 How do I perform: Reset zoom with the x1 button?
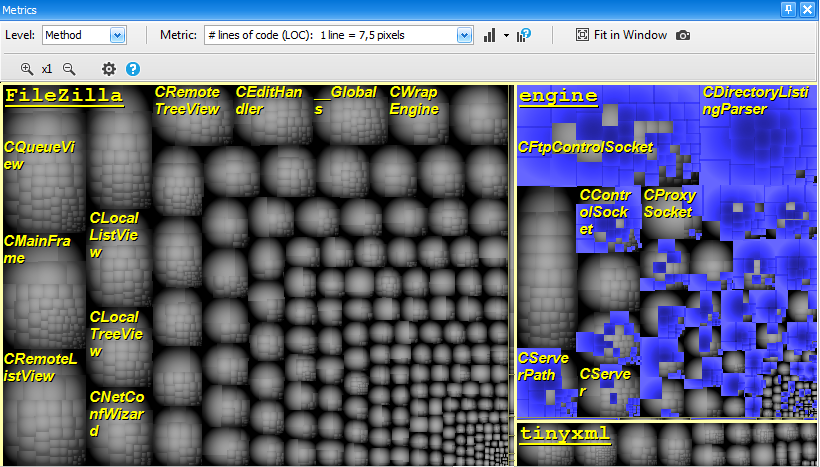(x=47, y=69)
